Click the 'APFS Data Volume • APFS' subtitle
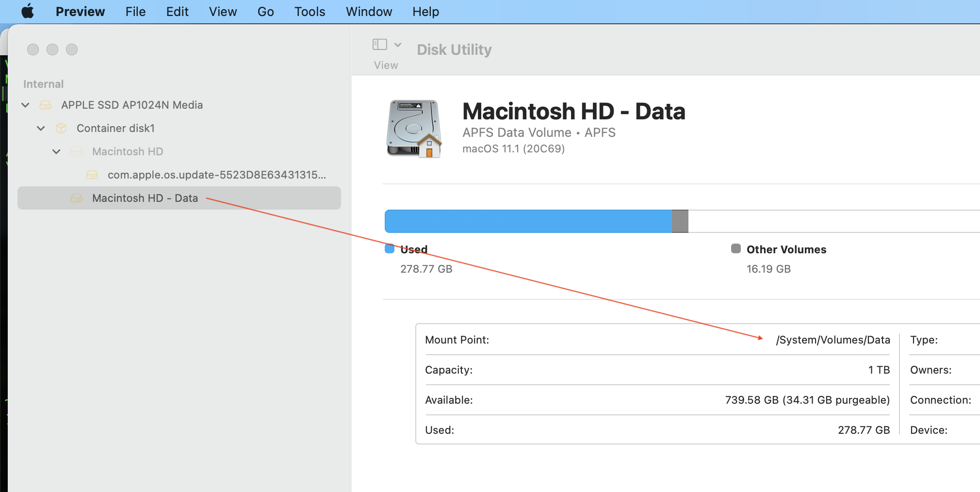The height and width of the screenshot is (492, 980). pyautogui.click(x=539, y=132)
